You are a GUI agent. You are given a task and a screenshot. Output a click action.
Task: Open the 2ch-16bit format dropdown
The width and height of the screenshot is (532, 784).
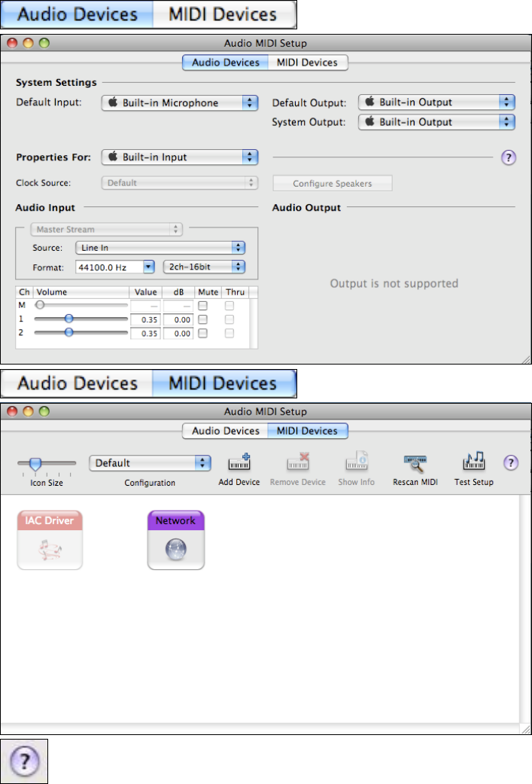click(x=205, y=267)
